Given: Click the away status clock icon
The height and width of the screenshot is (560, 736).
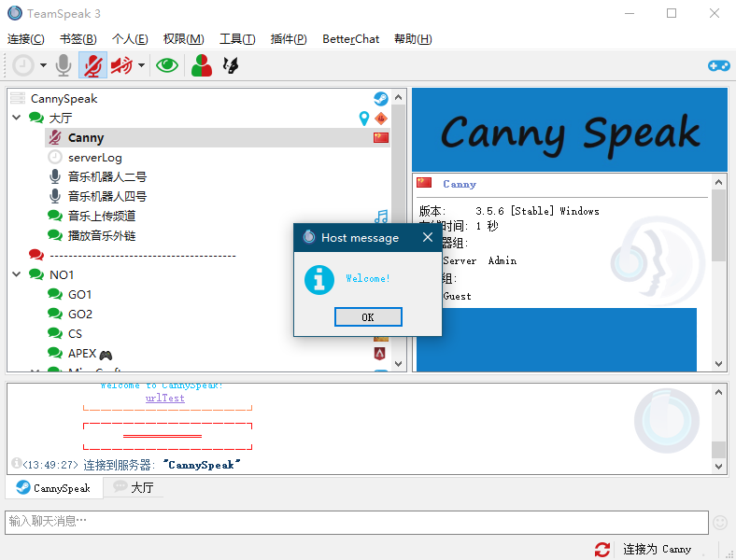Looking at the screenshot, I should click(x=23, y=65).
